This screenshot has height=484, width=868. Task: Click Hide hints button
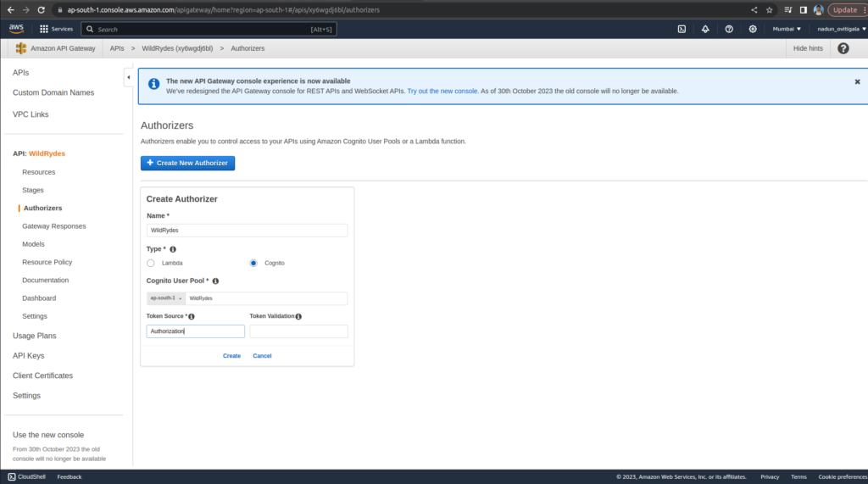tap(808, 48)
